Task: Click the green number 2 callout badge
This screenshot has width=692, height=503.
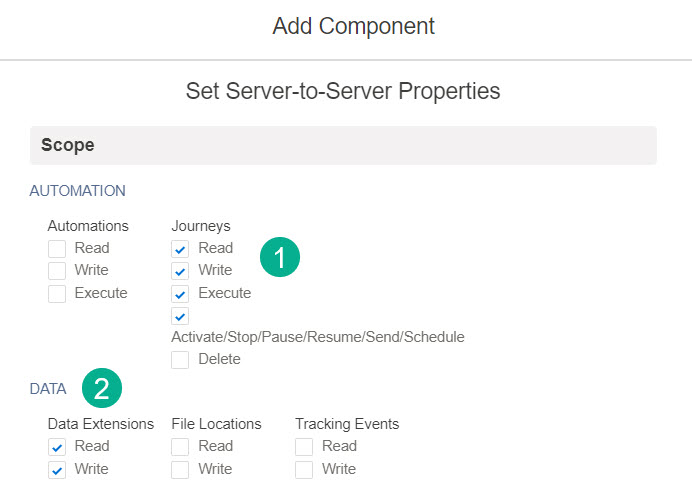Action: pyautogui.click(x=102, y=388)
